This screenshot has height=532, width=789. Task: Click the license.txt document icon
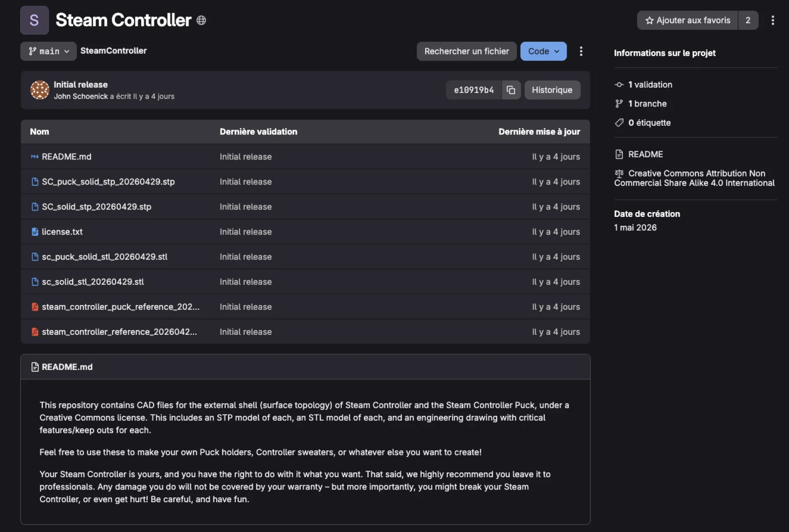(x=35, y=232)
